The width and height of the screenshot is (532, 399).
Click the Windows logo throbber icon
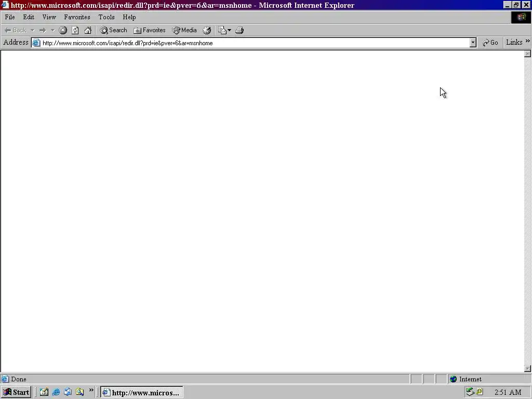[521, 17]
